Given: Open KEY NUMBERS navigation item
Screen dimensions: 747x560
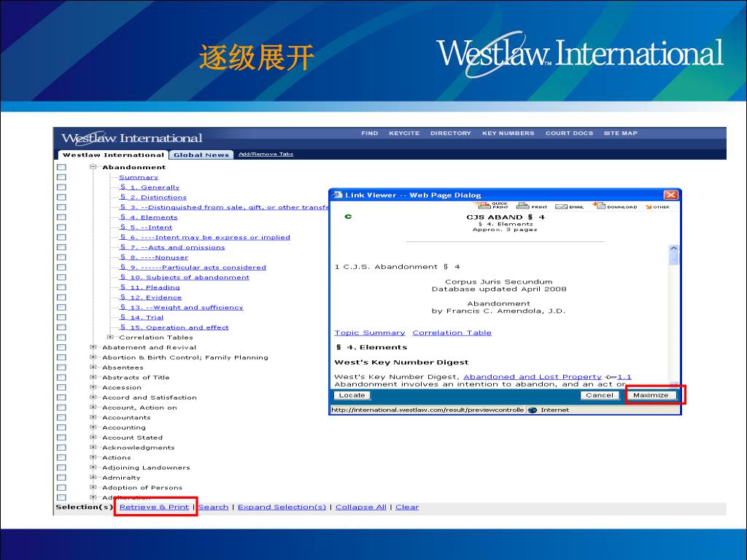Looking at the screenshot, I should click(508, 133).
